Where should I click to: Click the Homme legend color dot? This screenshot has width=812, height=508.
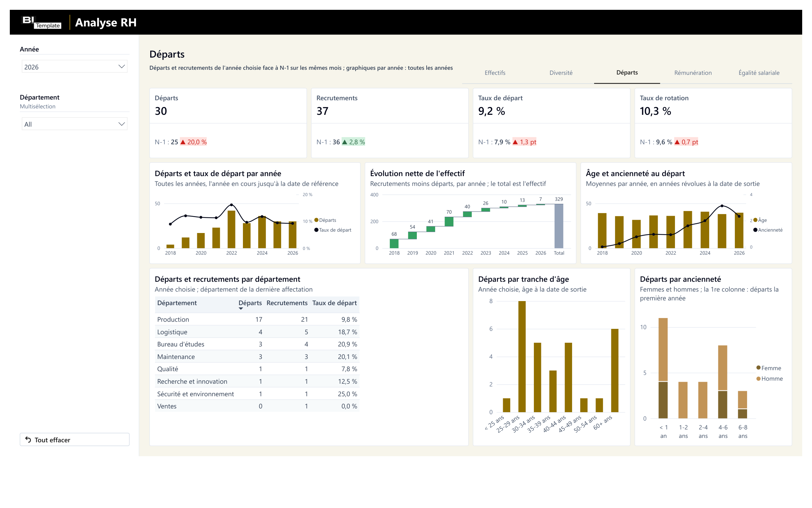pos(759,379)
